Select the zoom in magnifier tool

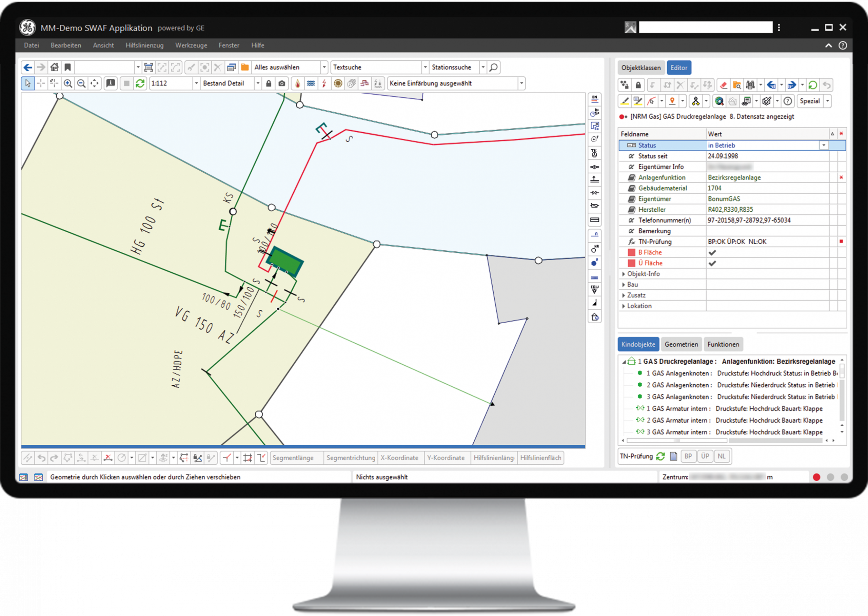point(68,83)
